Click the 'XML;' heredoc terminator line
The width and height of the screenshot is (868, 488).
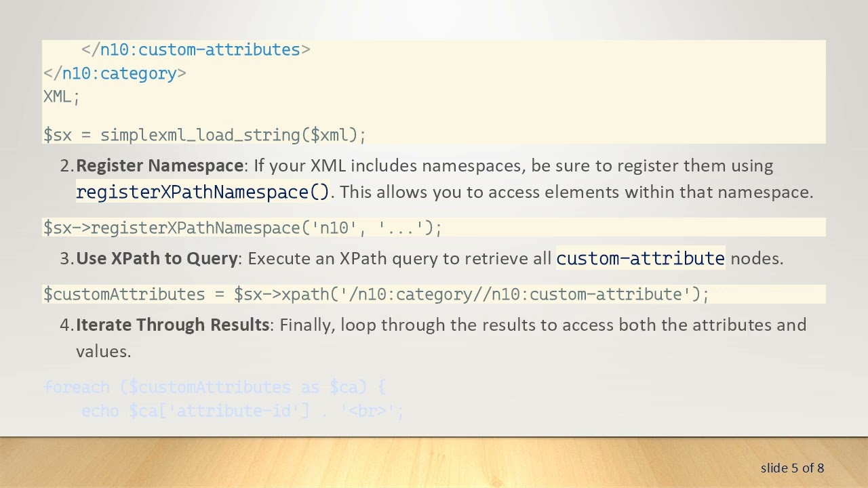point(62,97)
